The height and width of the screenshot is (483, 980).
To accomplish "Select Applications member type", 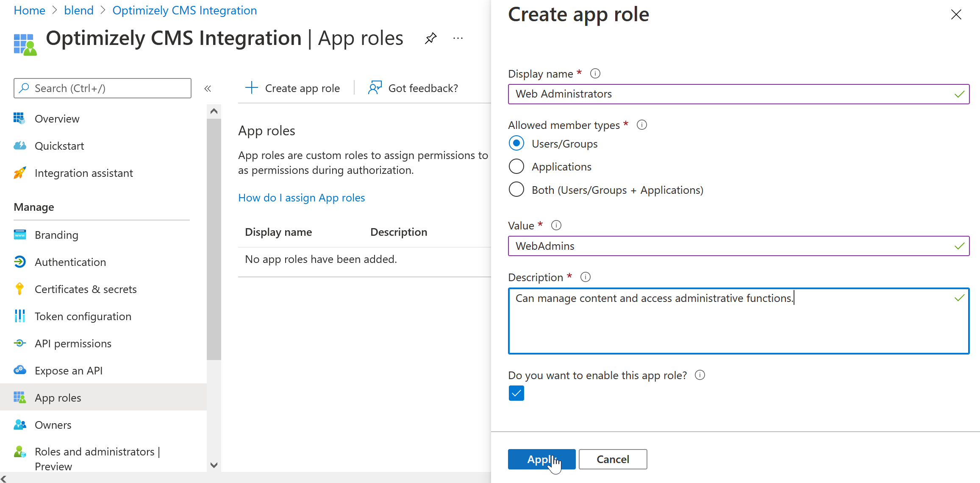I will pyautogui.click(x=516, y=166).
